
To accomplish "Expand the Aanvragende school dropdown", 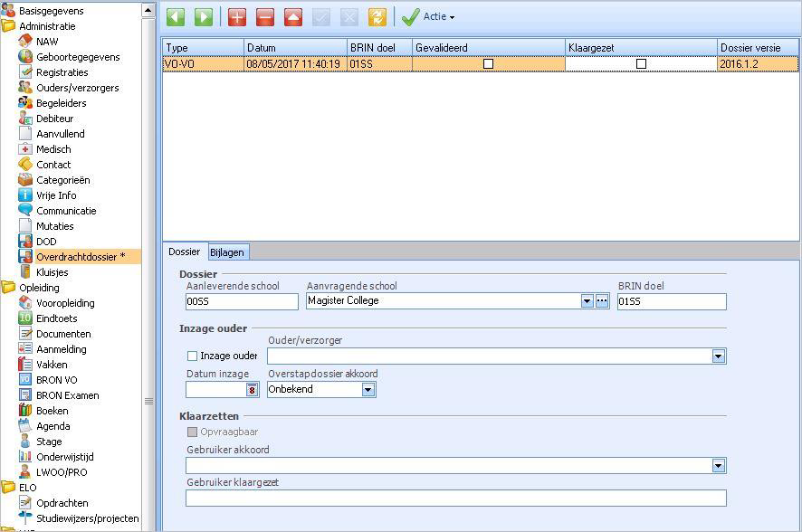I will point(587,301).
